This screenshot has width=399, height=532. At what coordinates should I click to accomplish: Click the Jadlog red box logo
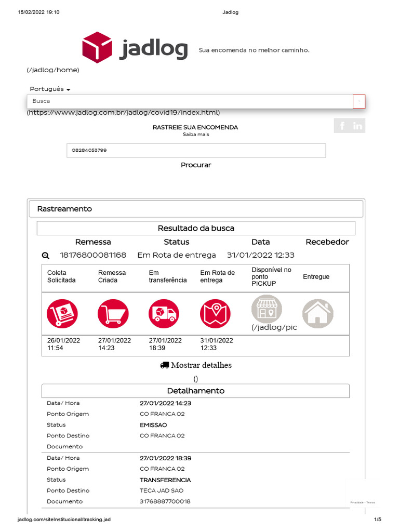pos(97,47)
